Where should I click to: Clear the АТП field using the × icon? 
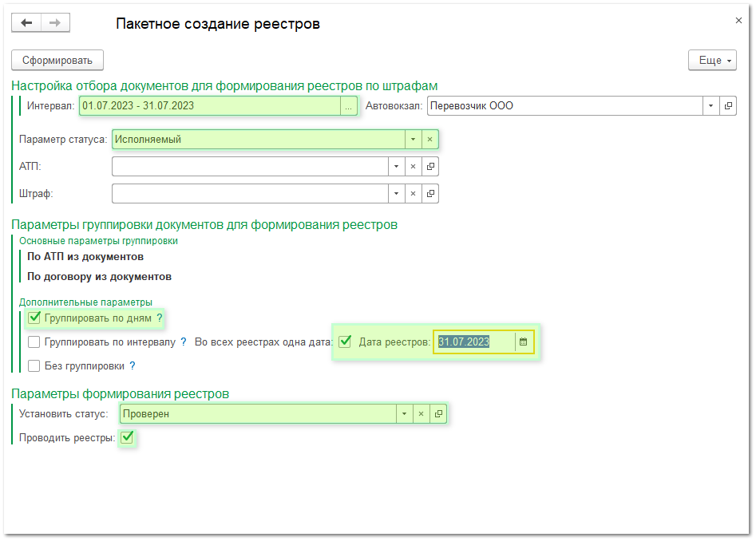(x=414, y=166)
